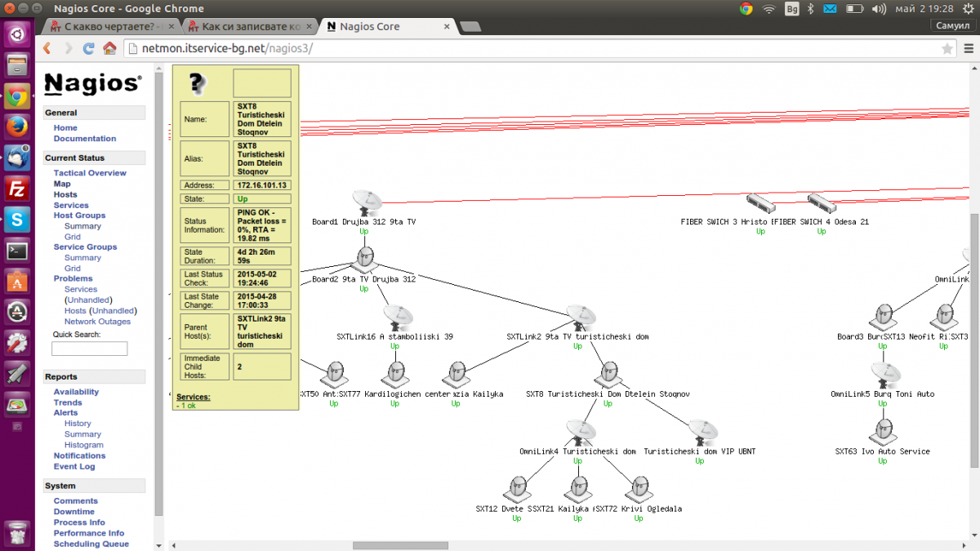Bookmark this page using the star icon
Image resolution: width=980 pixels, height=551 pixels.
point(947,49)
